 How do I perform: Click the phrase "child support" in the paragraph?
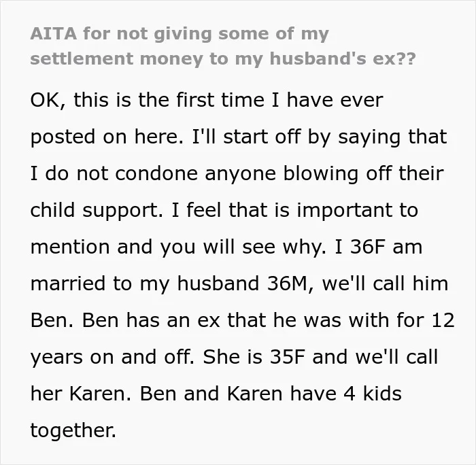tap(97, 210)
